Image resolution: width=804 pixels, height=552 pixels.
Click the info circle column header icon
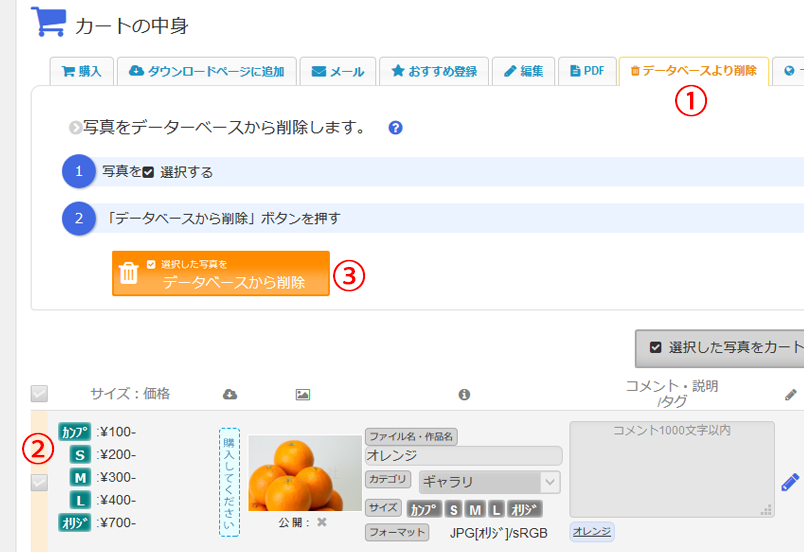coord(464,395)
